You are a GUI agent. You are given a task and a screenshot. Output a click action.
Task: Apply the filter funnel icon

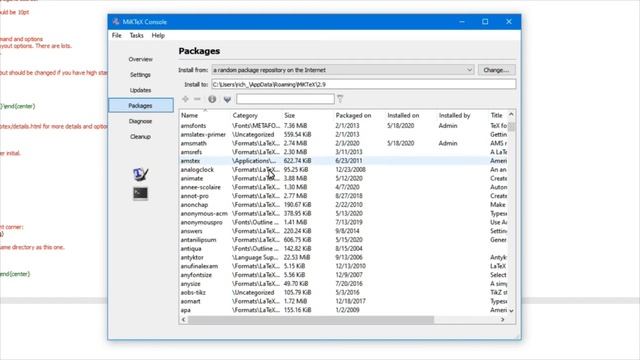[340, 99]
